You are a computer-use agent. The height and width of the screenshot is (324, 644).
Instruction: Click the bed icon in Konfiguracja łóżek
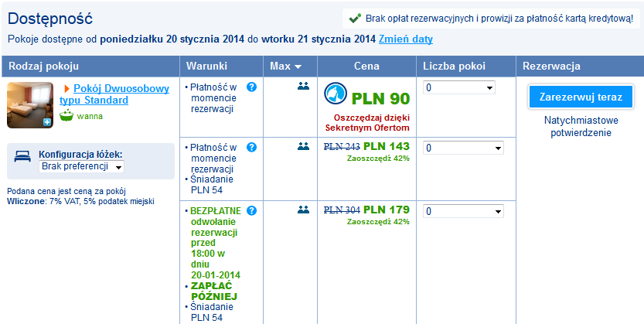(22, 156)
